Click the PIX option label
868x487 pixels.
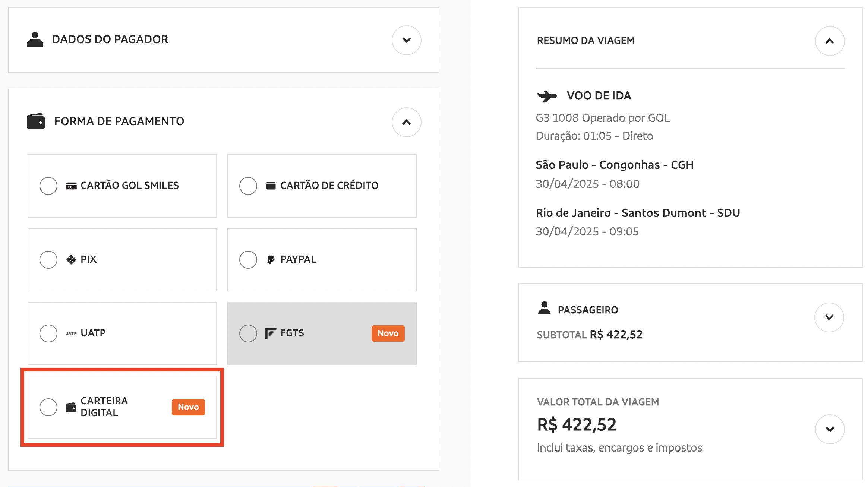click(x=89, y=259)
